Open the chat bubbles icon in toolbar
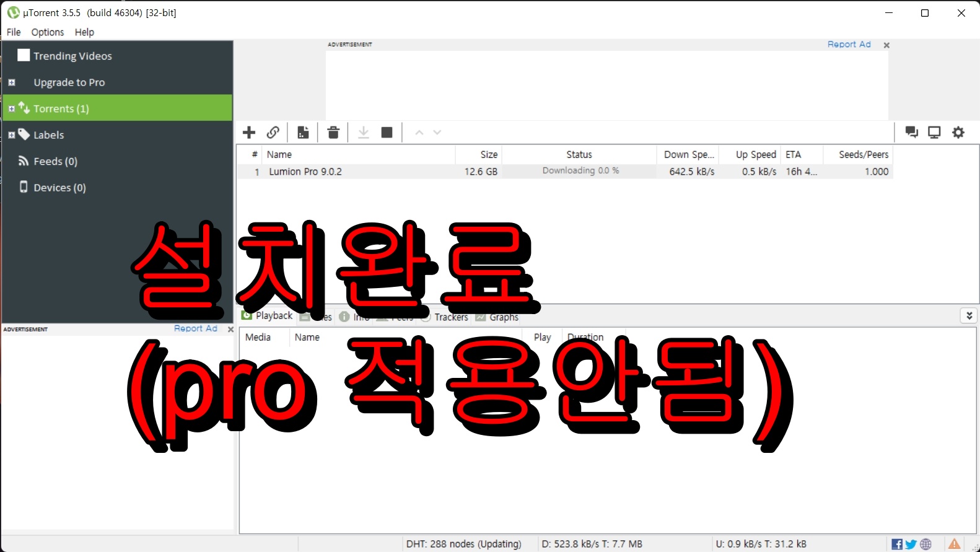Viewport: 980px width, 552px height. click(x=911, y=132)
